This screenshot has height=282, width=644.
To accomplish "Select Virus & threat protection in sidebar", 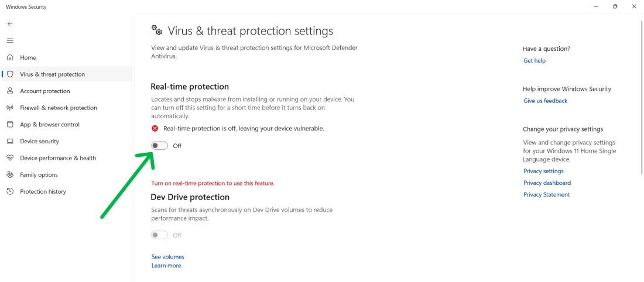I will coord(52,74).
